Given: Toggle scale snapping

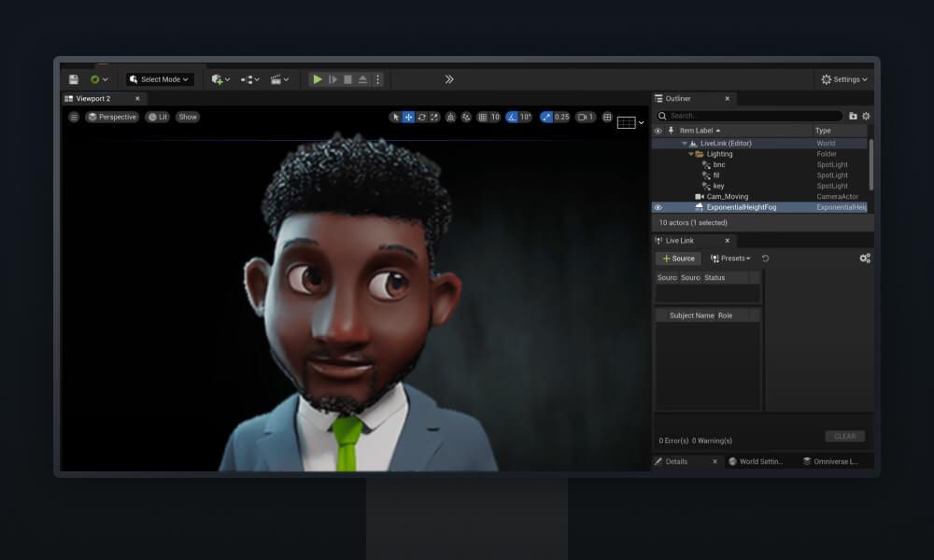Looking at the screenshot, I should pos(546,118).
